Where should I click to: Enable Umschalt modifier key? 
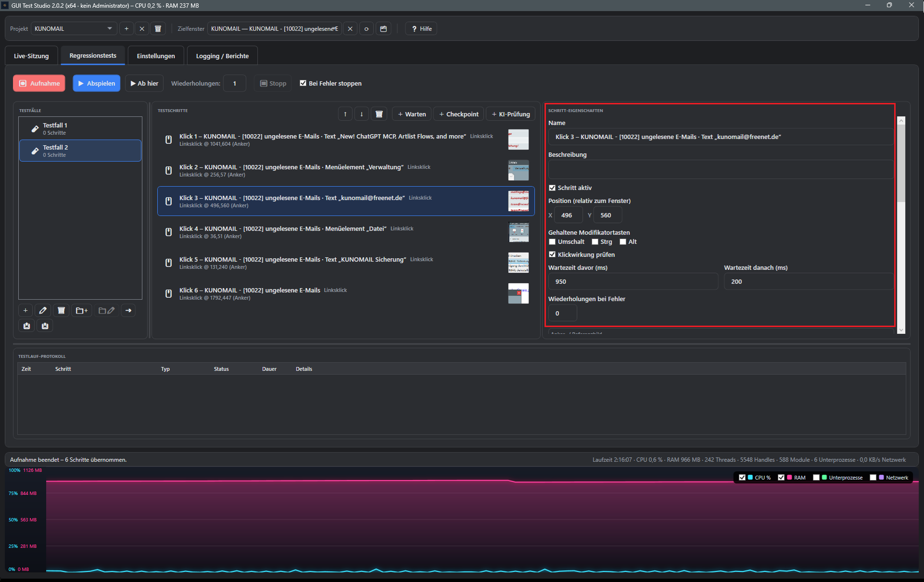point(552,241)
